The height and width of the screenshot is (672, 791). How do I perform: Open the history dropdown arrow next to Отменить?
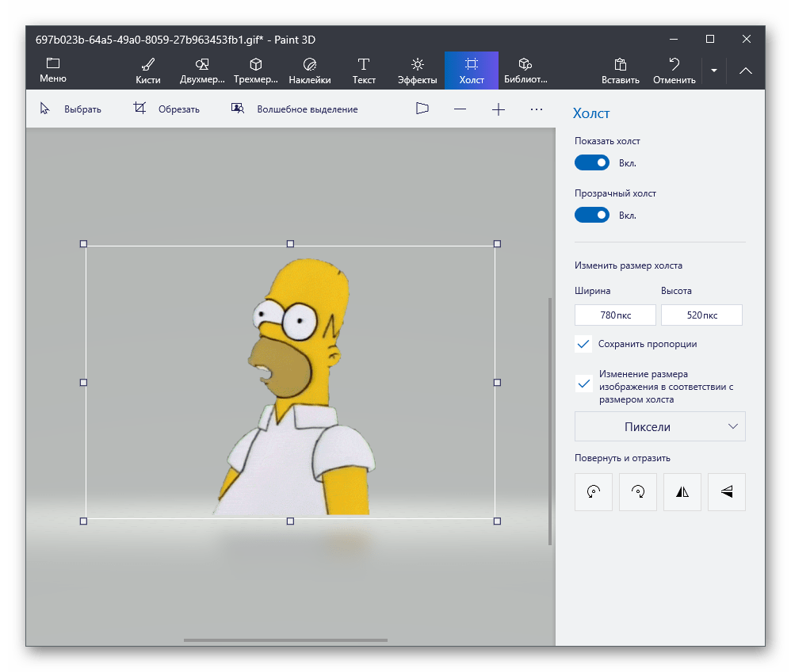[x=714, y=71]
